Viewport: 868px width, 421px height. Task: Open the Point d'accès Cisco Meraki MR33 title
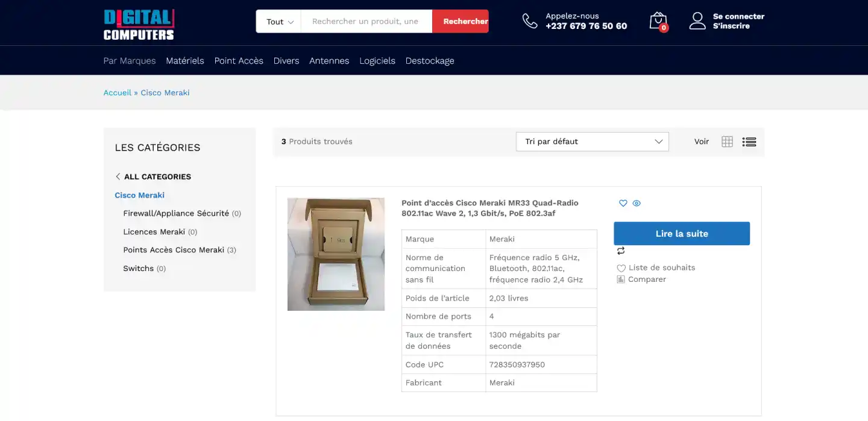point(490,208)
